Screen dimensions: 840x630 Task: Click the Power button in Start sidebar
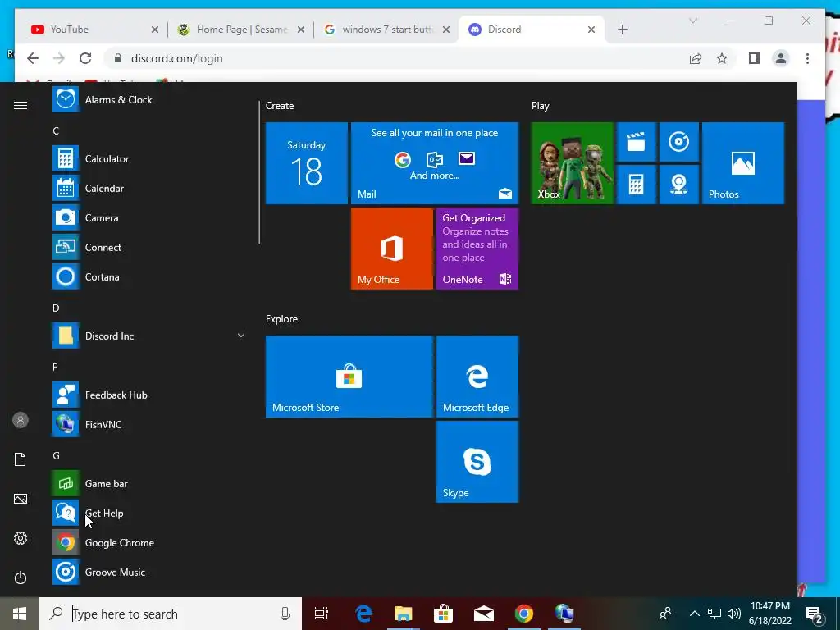[21, 577]
